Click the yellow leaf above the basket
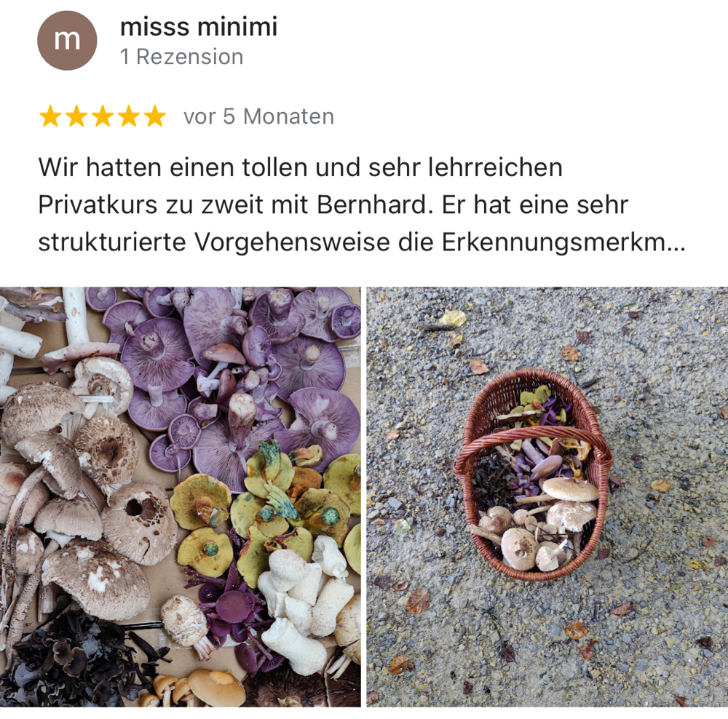 453,318
